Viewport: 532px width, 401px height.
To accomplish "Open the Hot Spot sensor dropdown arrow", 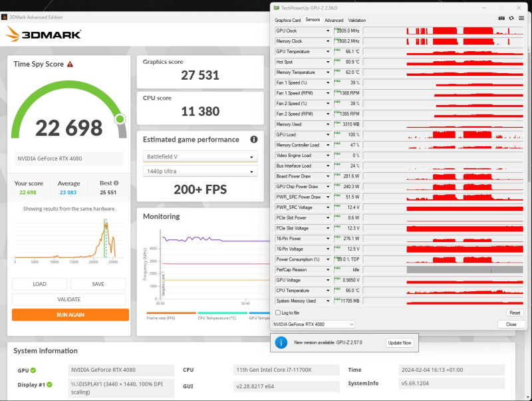I will pos(328,62).
